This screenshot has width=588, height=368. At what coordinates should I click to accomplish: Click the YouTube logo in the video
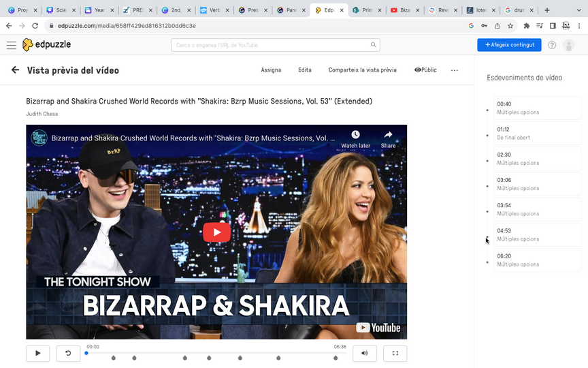click(x=378, y=327)
